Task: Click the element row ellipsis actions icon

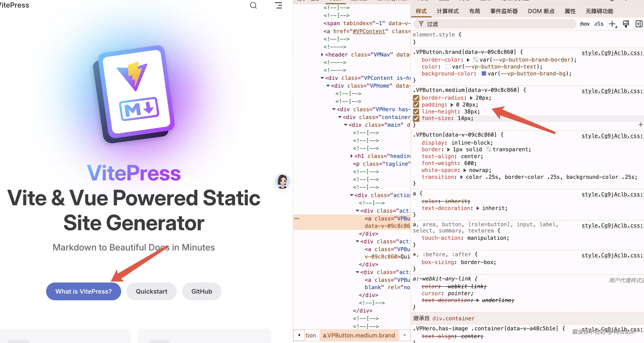Action: [297, 218]
